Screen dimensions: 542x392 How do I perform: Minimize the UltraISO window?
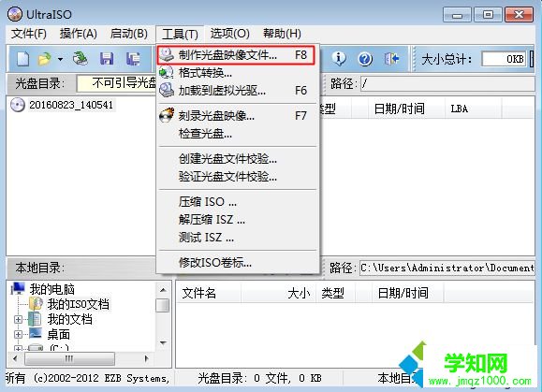[457, 15]
